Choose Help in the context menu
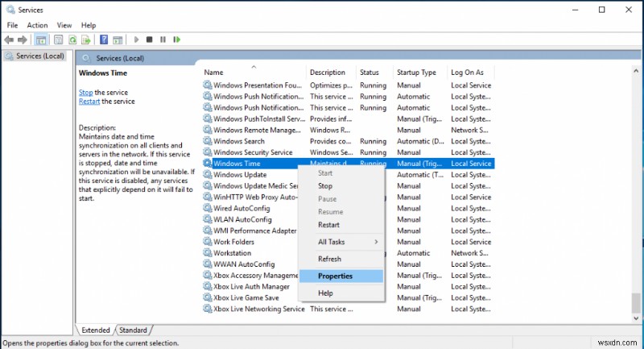 click(x=341, y=293)
